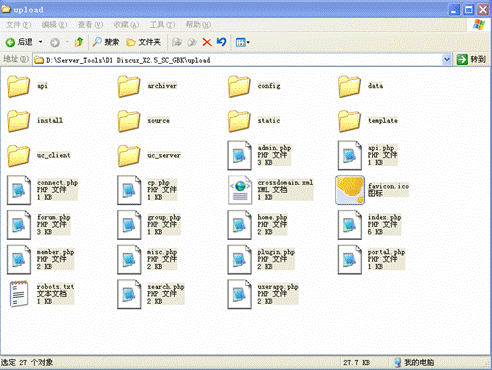This screenshot has height=370, width=492.
Task: Click the Back arrow toolbar button
Action: [x=10, y=42]
